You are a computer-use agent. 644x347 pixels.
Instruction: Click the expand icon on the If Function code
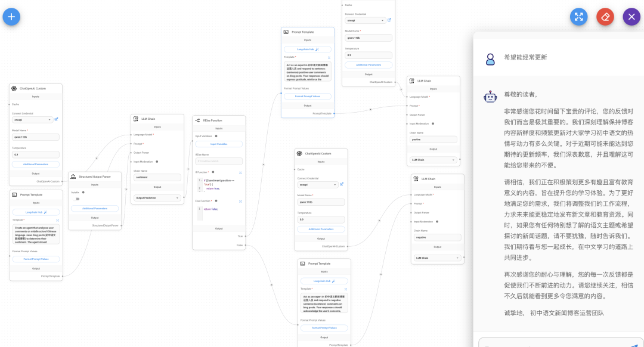pos(240,172)
